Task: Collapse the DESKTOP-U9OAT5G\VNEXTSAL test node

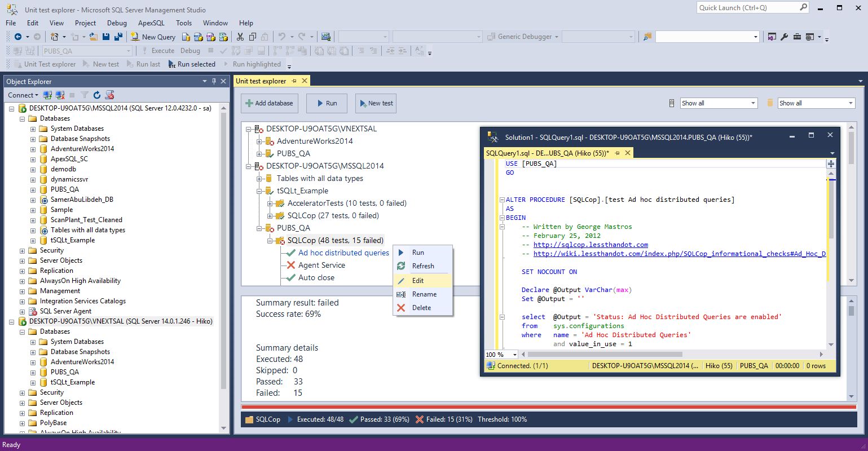Action: point(249,129)
